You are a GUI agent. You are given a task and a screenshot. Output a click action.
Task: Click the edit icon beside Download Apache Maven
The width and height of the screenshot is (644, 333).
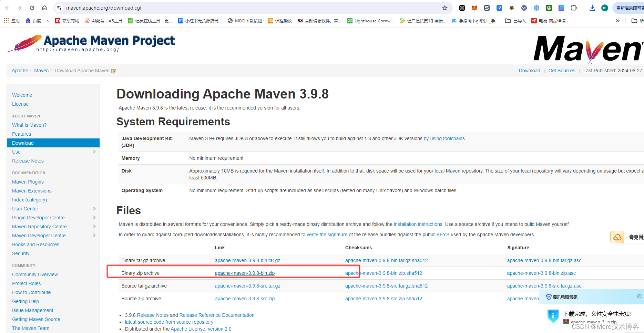pyautogui.click(x=113, y=71)
